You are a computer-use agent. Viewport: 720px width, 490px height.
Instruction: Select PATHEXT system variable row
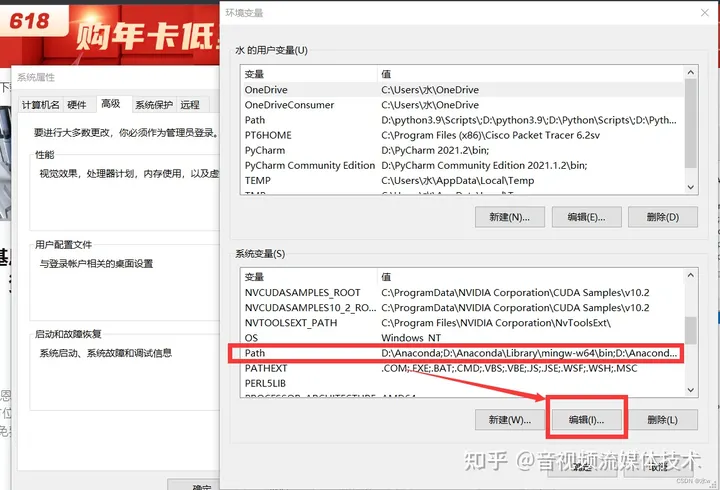click(462, 368)
